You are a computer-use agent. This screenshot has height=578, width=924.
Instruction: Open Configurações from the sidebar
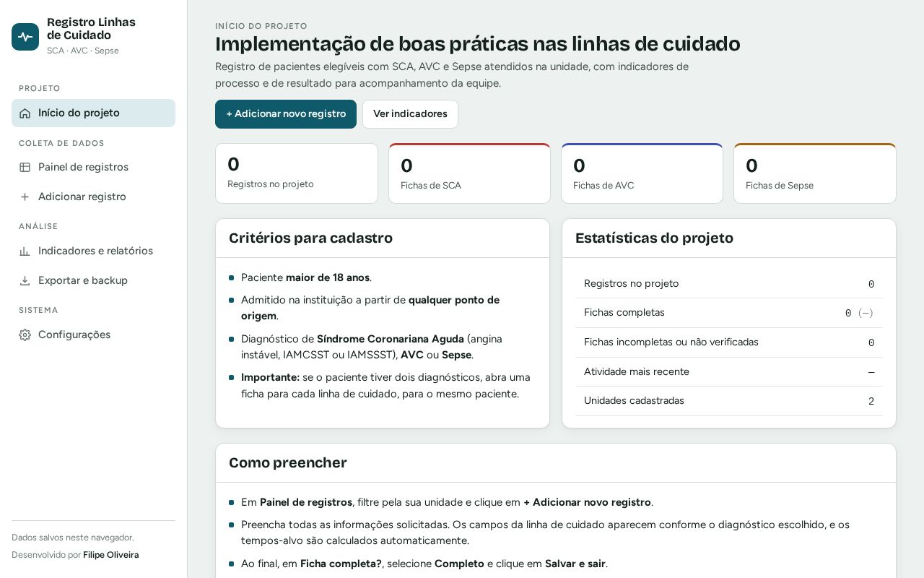pos(93,335)
